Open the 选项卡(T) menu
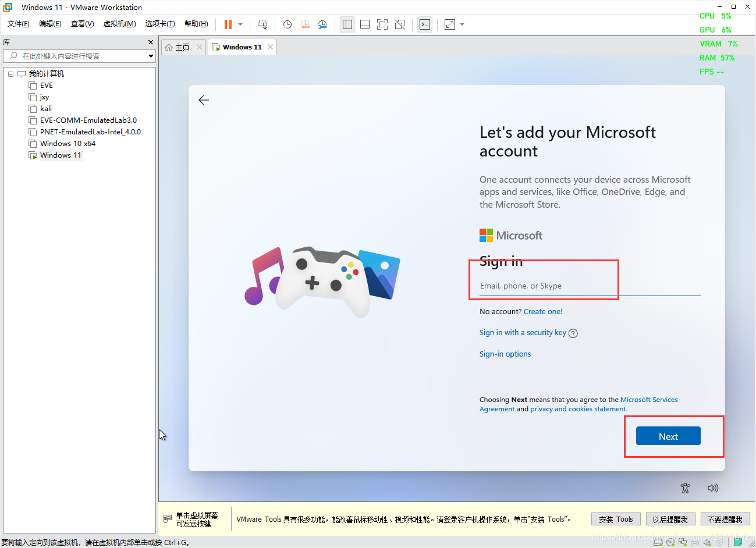This screenshot has width=756, height=548. point(160,24)
